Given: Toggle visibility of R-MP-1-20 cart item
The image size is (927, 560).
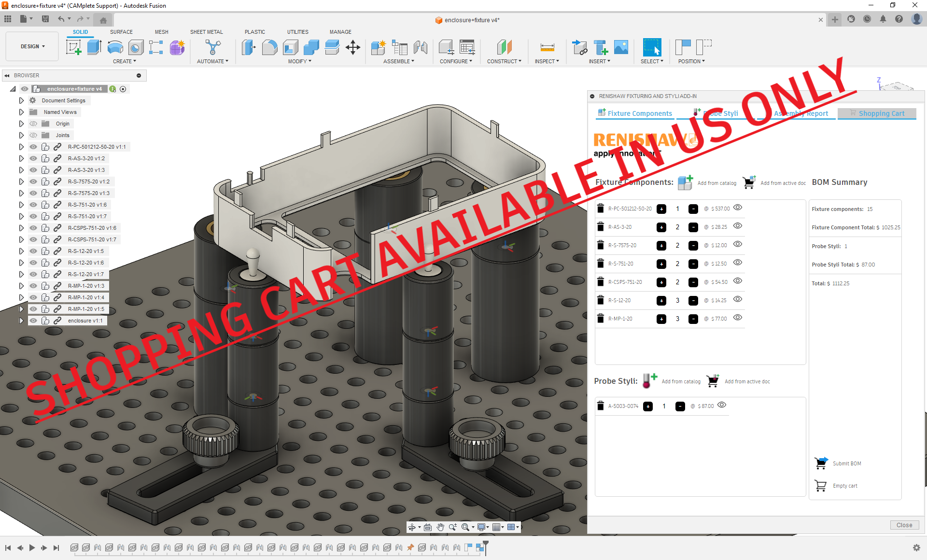Looking at the screenshot, I should (x=737, y=318).
